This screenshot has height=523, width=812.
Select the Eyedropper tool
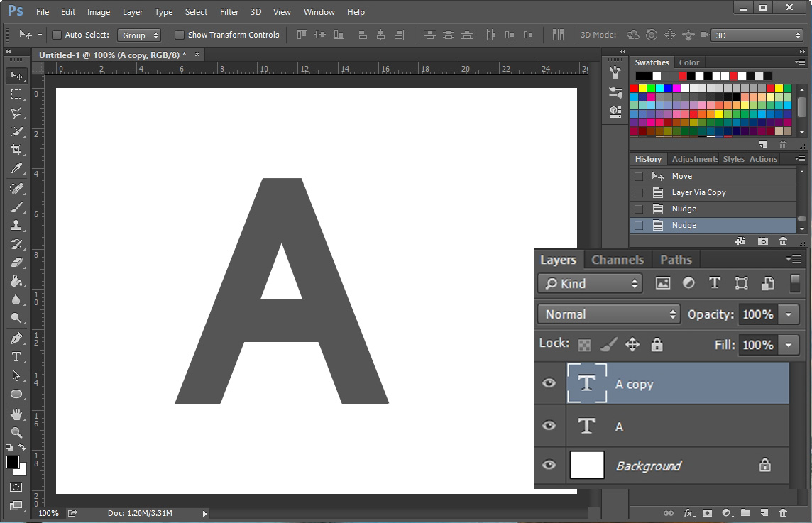[x=16, y=168]
